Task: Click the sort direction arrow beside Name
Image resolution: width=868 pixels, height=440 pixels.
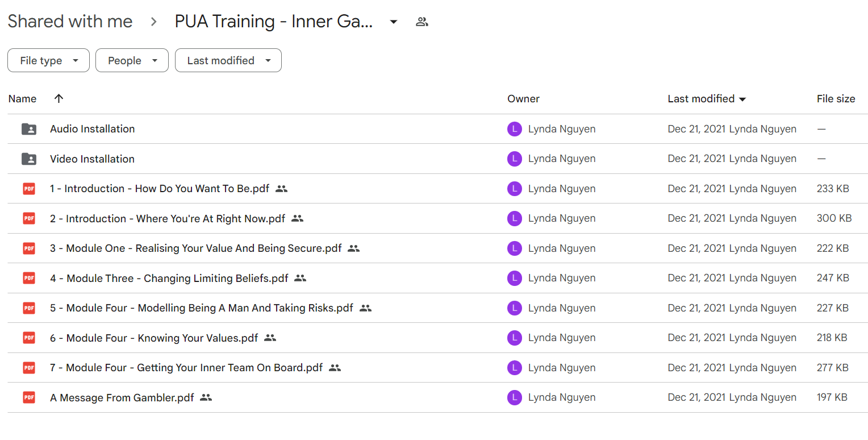Action: [x=59, y=98]
